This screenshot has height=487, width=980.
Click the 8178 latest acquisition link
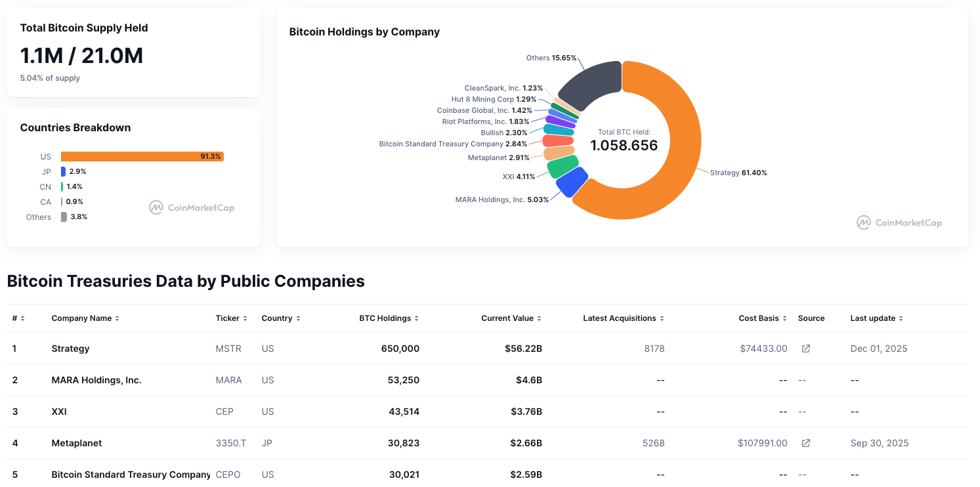pyautogui.click(x=654, y=349)
